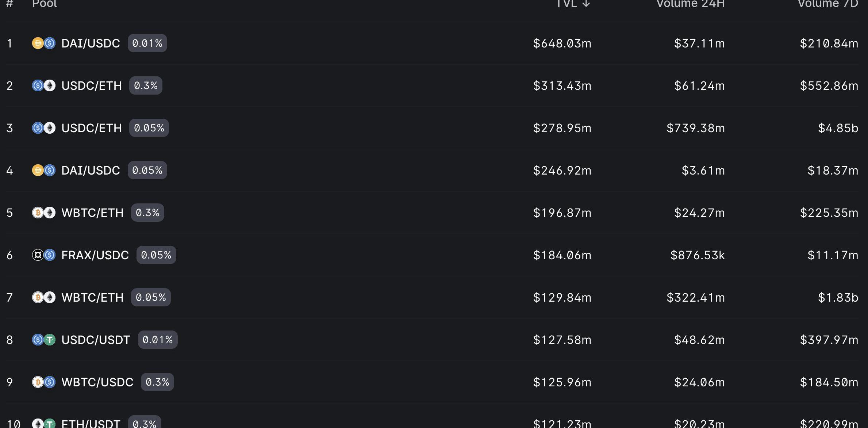Click the ETH/USDT pool token icons
The image size is (868, 428).
pos(44,424)
